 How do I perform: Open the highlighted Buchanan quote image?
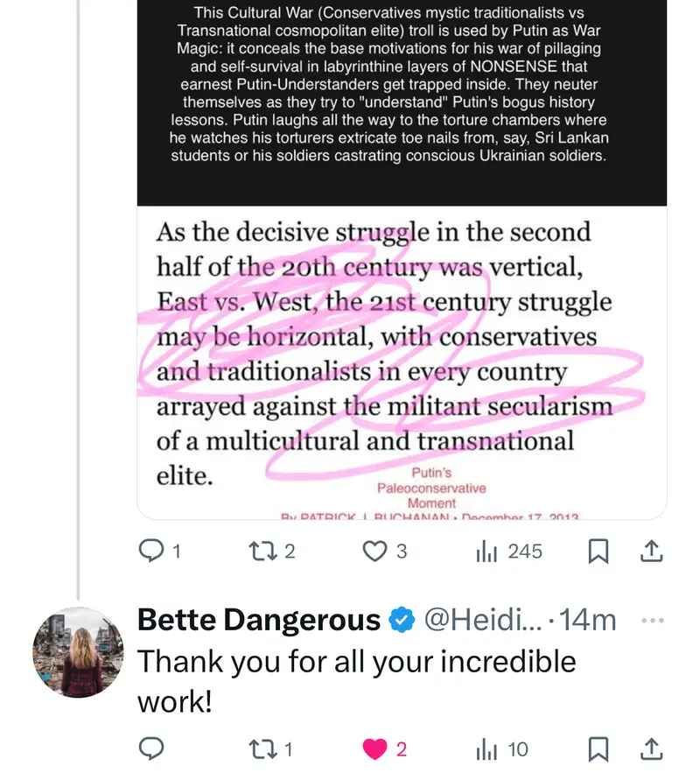point(402,359)
